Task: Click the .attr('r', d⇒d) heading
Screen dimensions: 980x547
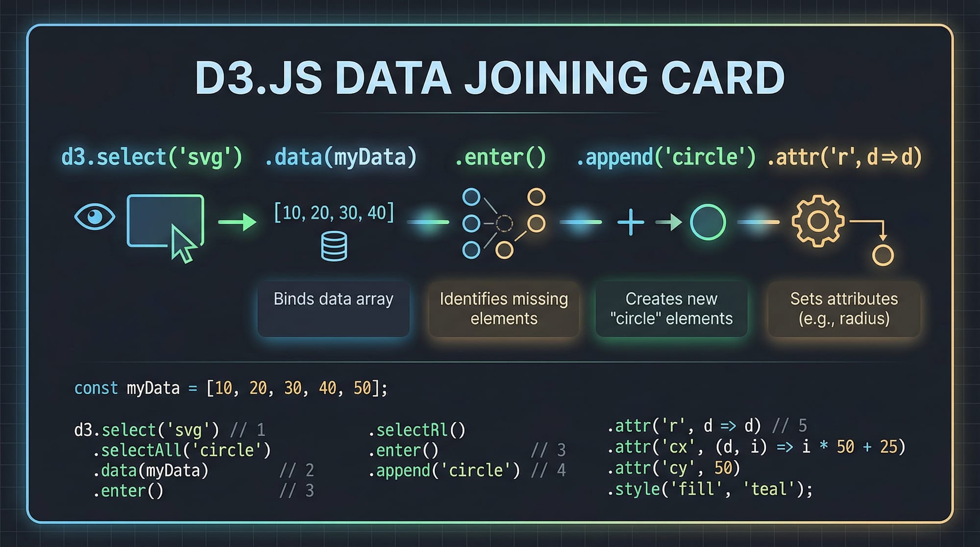Action: tap(844, 158)
